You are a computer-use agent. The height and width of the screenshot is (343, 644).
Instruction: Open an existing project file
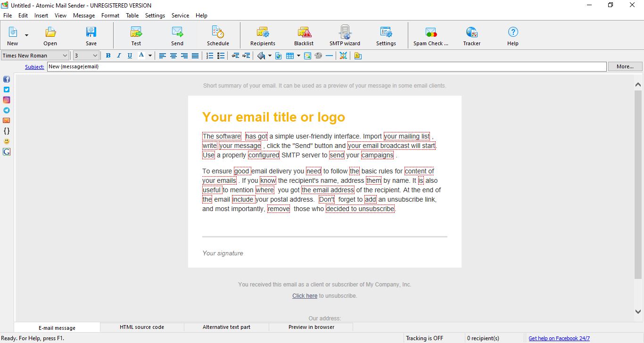[50, 36]
